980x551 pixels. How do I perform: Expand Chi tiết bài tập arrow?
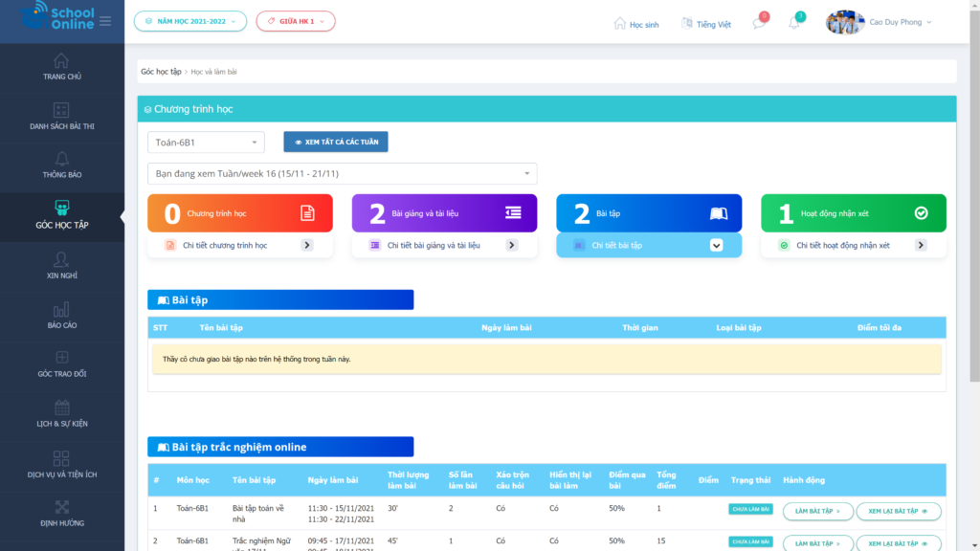(x=716, y=246)
